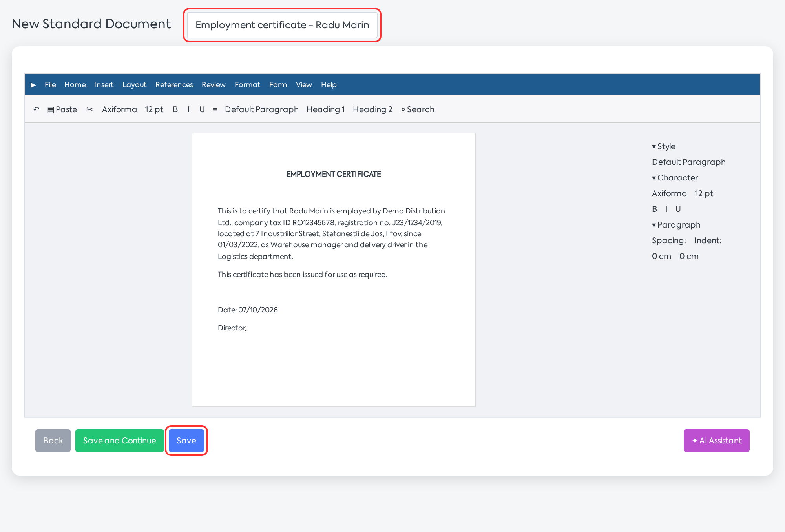Open the References menu
The width and height of the screenshot is (785, 532).
click(174, 85)
